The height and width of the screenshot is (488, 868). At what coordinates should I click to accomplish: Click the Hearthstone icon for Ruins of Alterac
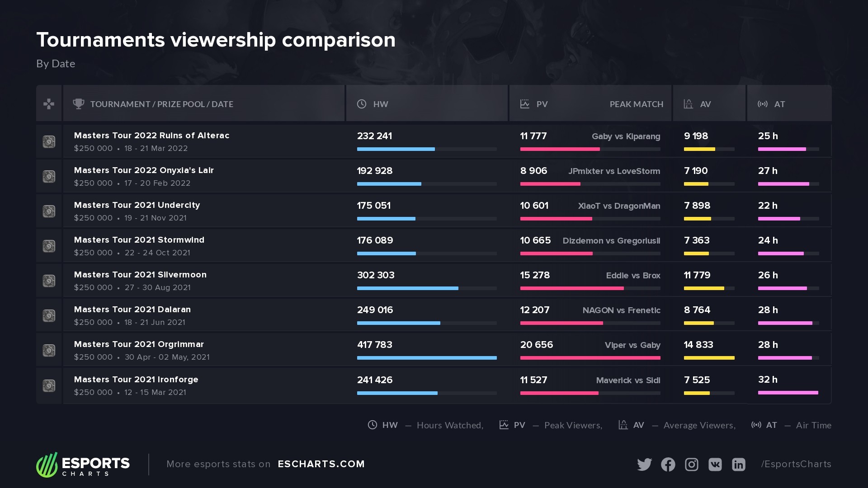coord(49,142)
